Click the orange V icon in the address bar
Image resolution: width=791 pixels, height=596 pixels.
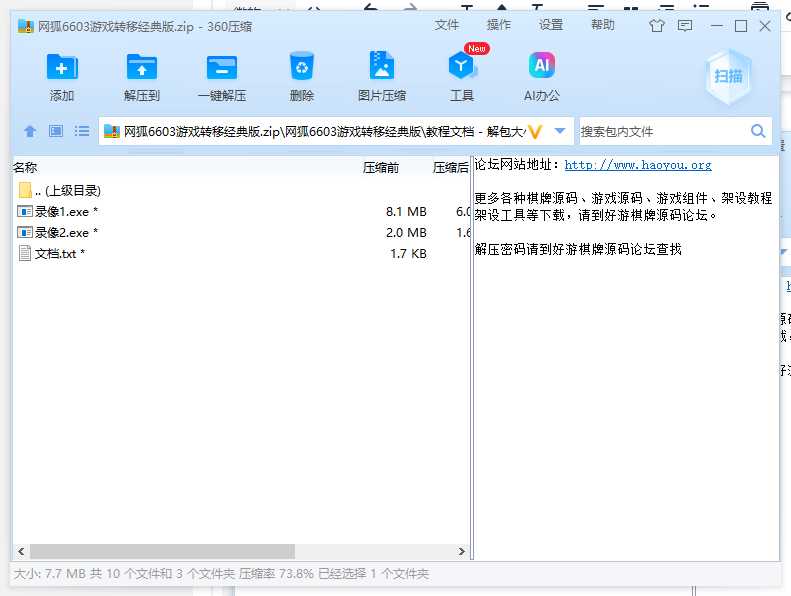535,132
